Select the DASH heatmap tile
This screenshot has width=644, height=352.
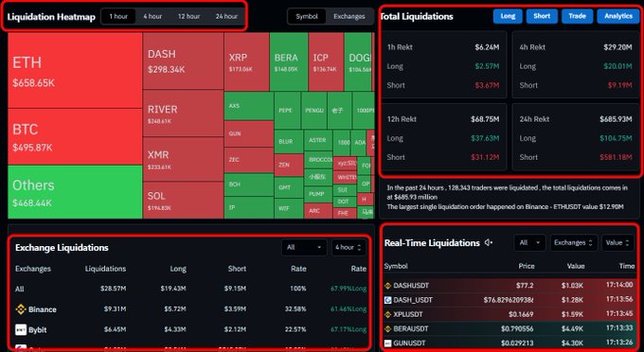point(183,62)
